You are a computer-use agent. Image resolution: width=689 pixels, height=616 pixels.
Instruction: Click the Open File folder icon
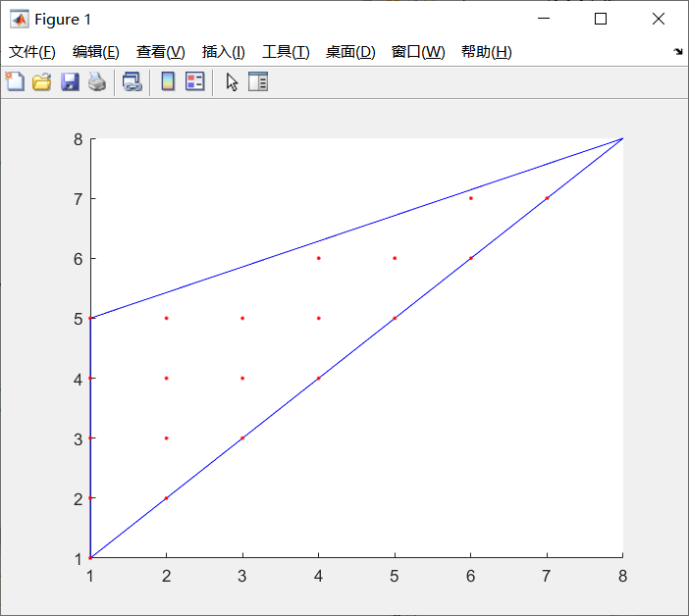[x=42, y=81]
